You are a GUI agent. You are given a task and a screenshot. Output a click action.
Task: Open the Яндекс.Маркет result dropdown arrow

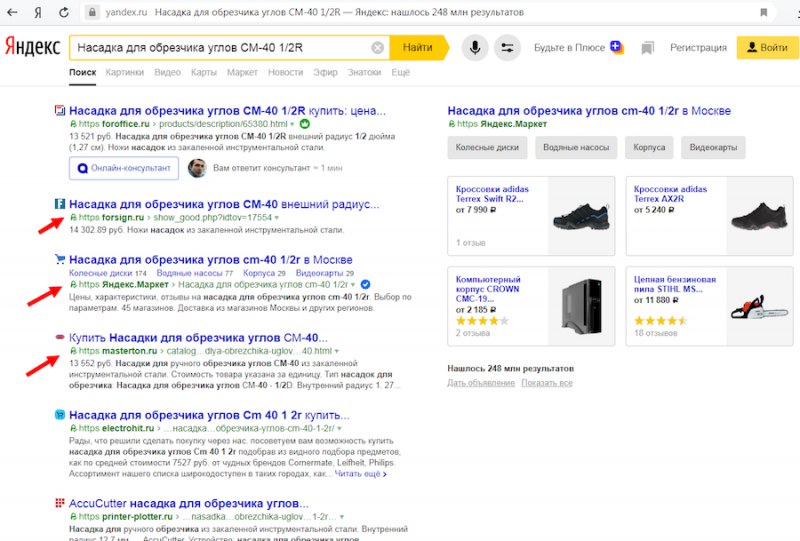[353, 285]
